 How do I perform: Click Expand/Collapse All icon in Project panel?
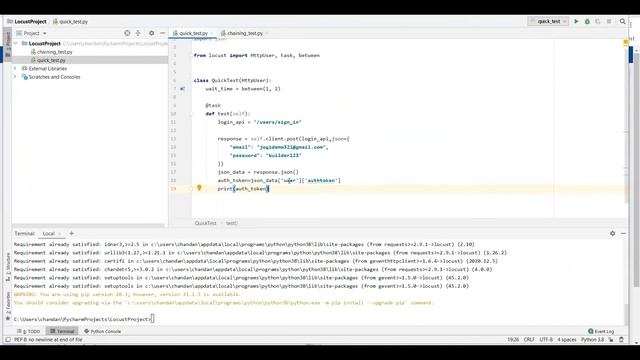[138, 33]
